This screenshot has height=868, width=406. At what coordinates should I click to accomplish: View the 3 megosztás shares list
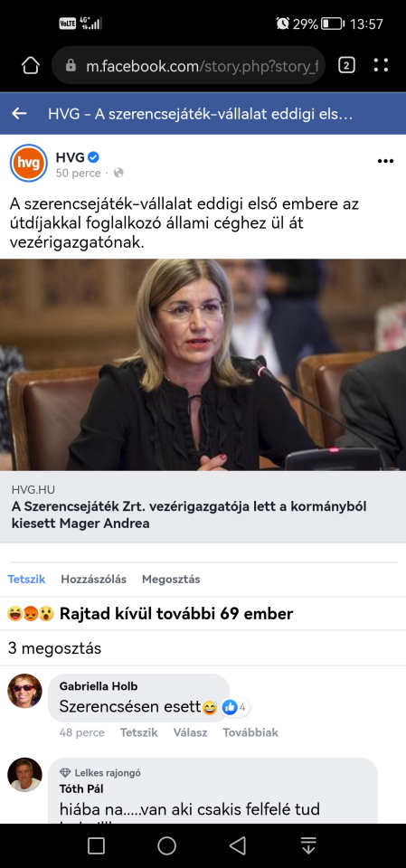pyautogui.click(x=55, y=648)
